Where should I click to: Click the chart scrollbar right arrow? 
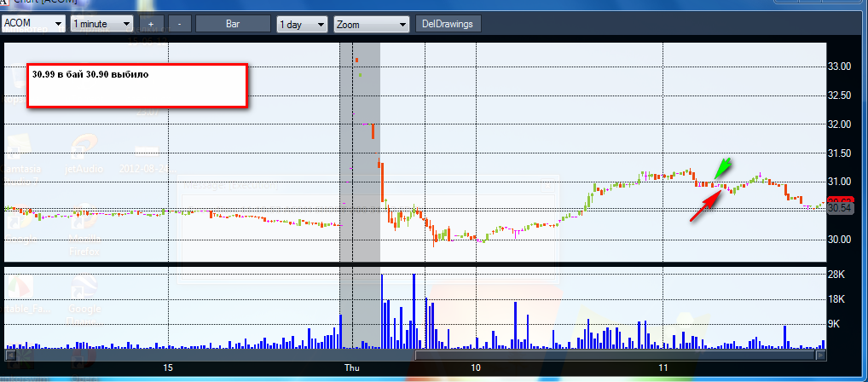pos(821,355)
